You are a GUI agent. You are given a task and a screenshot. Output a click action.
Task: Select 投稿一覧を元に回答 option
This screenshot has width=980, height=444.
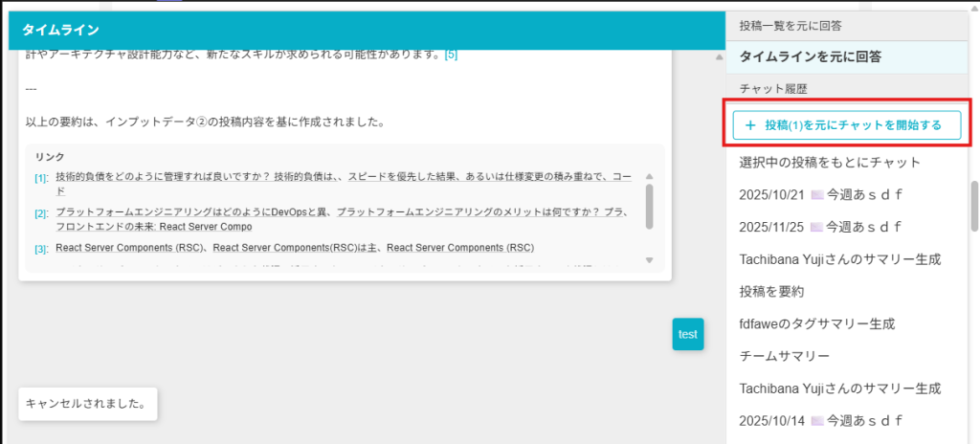click(796, 26)
